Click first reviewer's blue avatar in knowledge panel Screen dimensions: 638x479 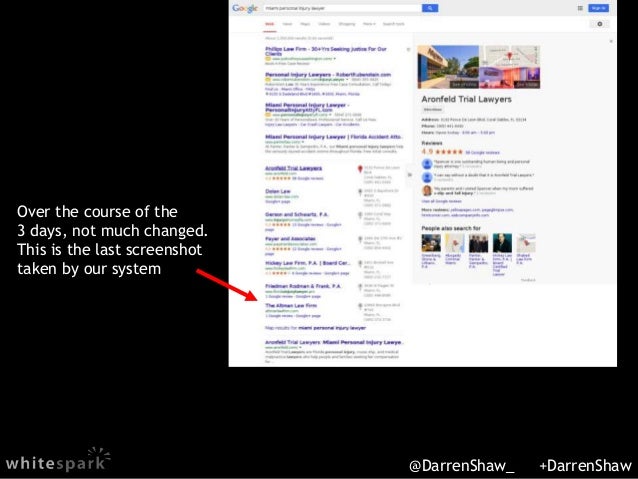coord(427,164)
